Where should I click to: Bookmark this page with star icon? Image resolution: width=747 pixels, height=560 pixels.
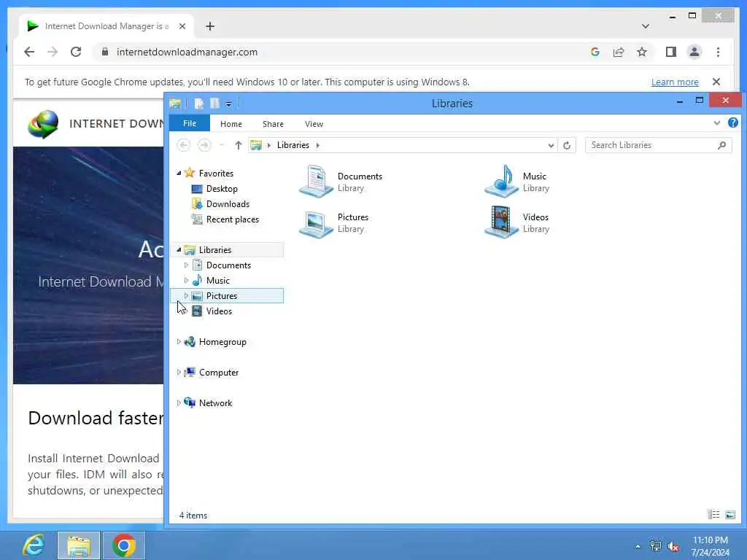coord(642,52)
